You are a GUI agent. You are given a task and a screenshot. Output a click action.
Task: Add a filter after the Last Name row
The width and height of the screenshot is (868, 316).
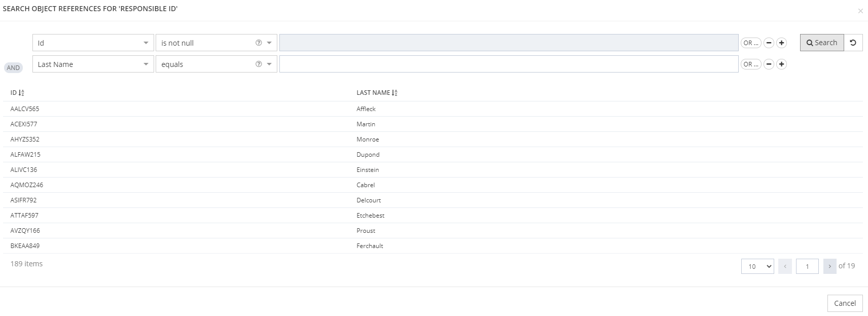(781, 64)
